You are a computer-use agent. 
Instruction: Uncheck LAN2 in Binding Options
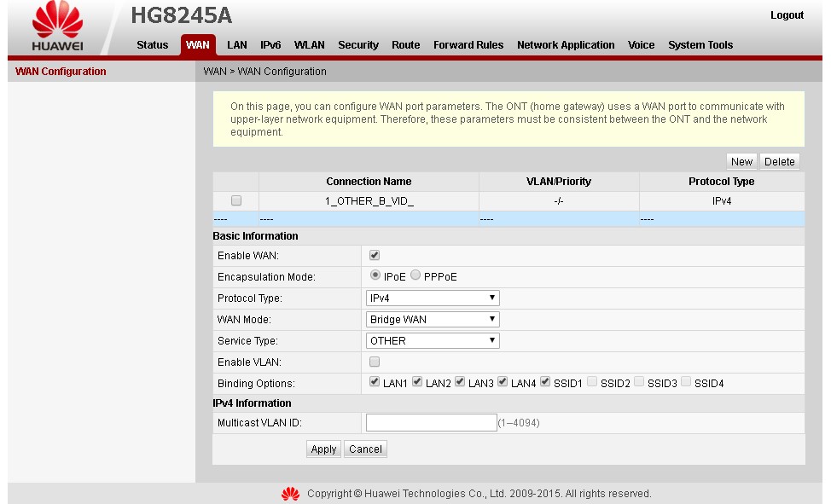(x=417, y=382)
